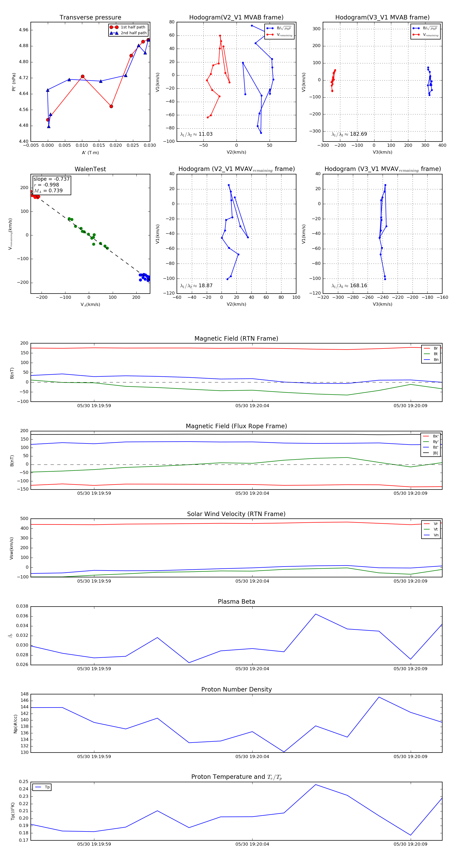Select the 'Tp' legend entry
473x868 pixels.
click(x=42, y=787)
